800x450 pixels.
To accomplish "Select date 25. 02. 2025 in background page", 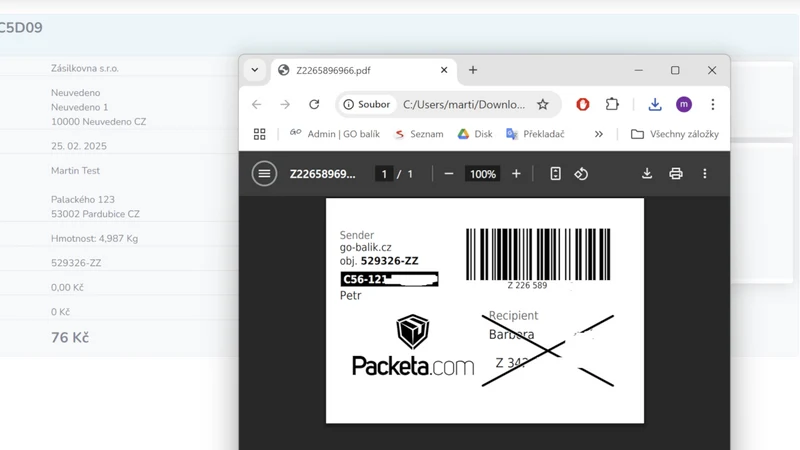I will coord(79,146).
